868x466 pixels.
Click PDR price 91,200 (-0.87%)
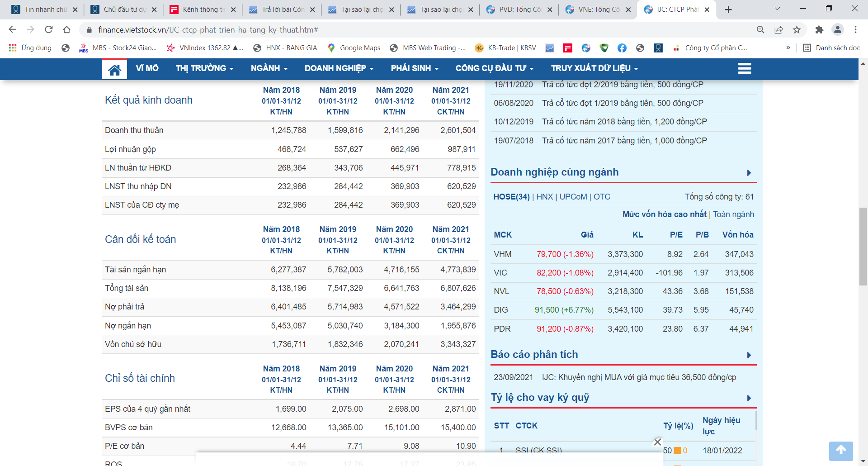(x=565, y=329)
